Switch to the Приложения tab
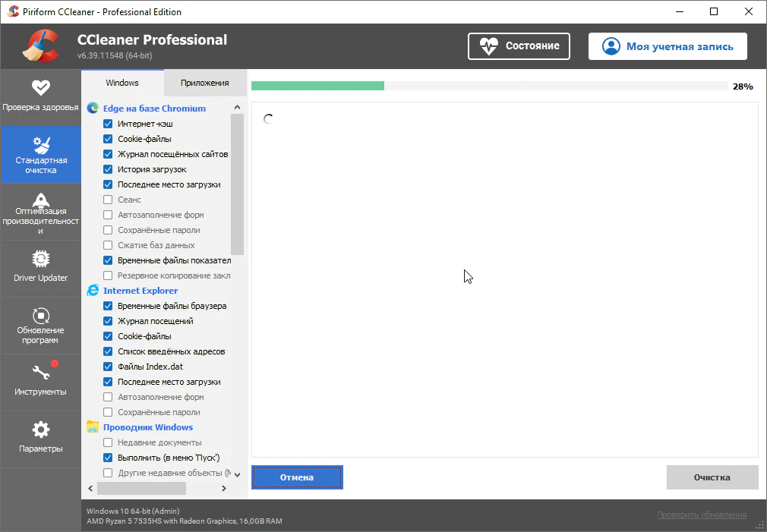This screenshot has height=532, width=767. pyautogui.click(x=204, y=83)
